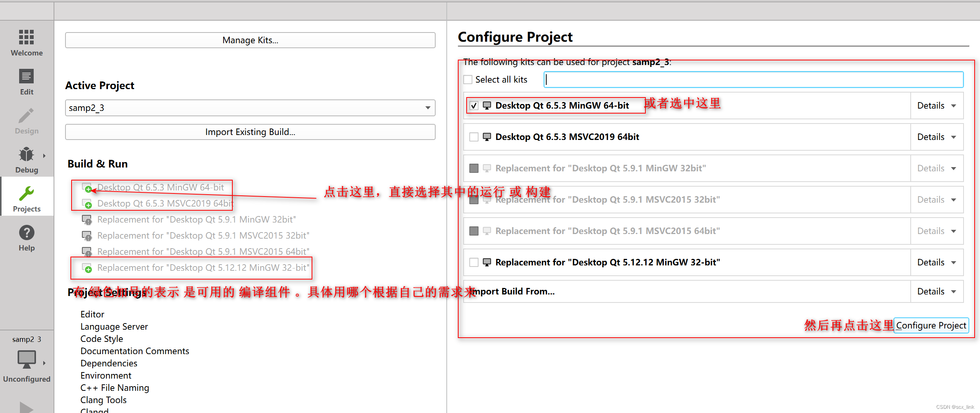Click warning icon beside Replacement Qt 5.9.1 MSVC2015 64bit

click(87, 252)
